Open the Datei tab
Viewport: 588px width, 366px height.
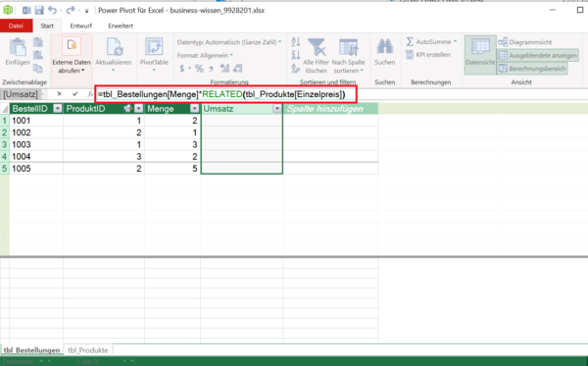(x=16, y=26)
